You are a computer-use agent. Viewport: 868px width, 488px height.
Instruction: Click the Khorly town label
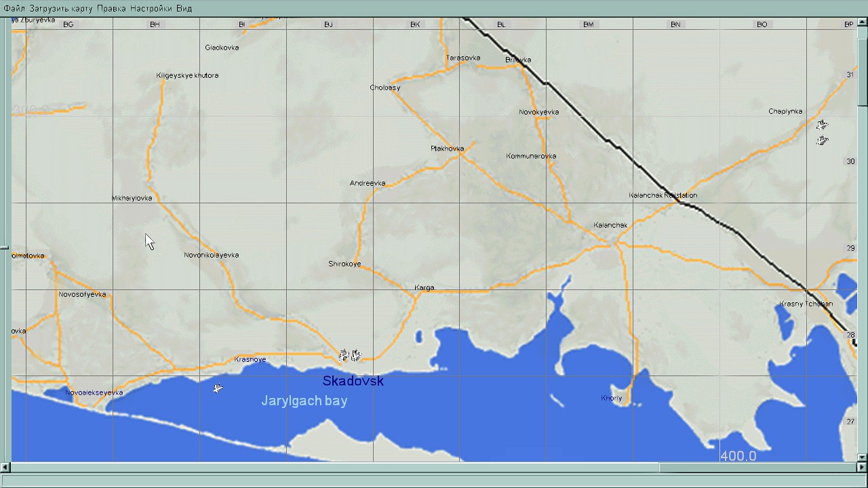[612, 398]
